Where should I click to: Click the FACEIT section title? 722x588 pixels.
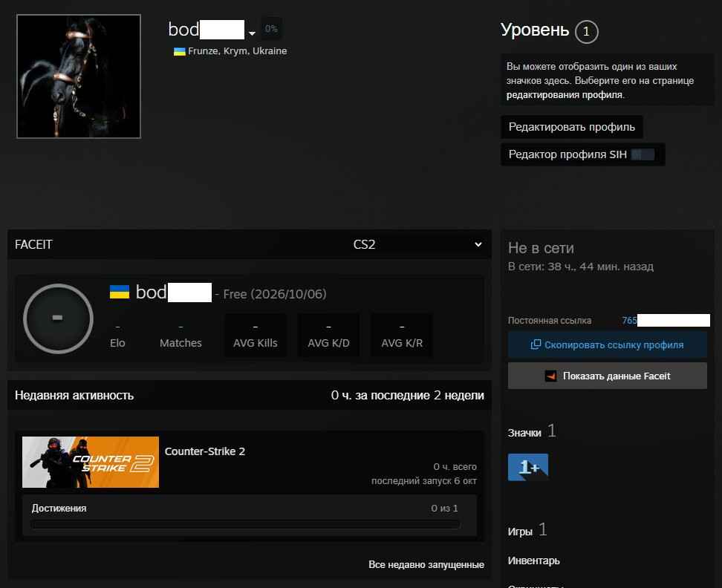(33, 244)
